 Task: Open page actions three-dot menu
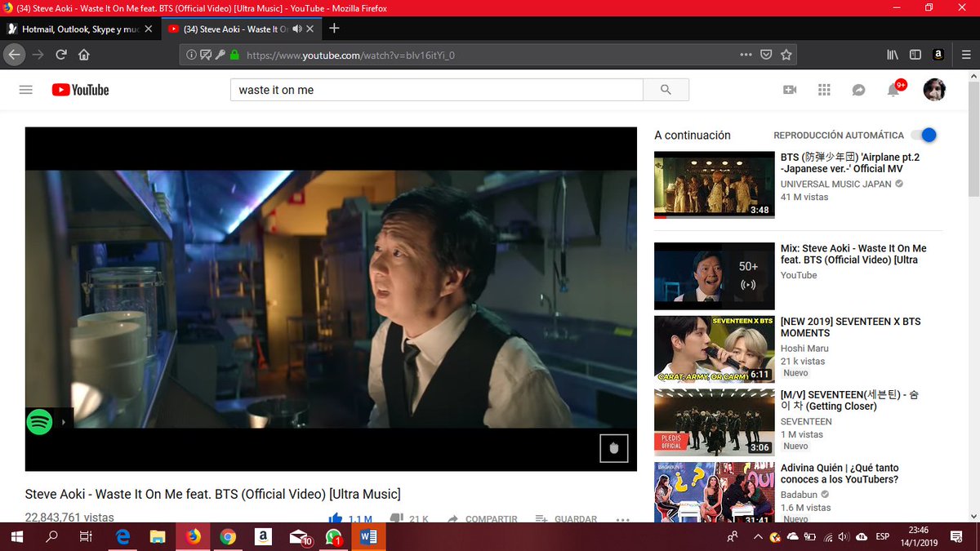click(x=746, y=55)
